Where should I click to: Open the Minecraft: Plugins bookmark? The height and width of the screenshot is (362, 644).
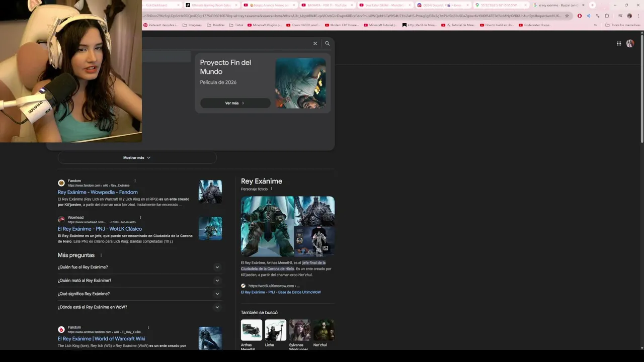pyautogui.click(x=265, y=25)
